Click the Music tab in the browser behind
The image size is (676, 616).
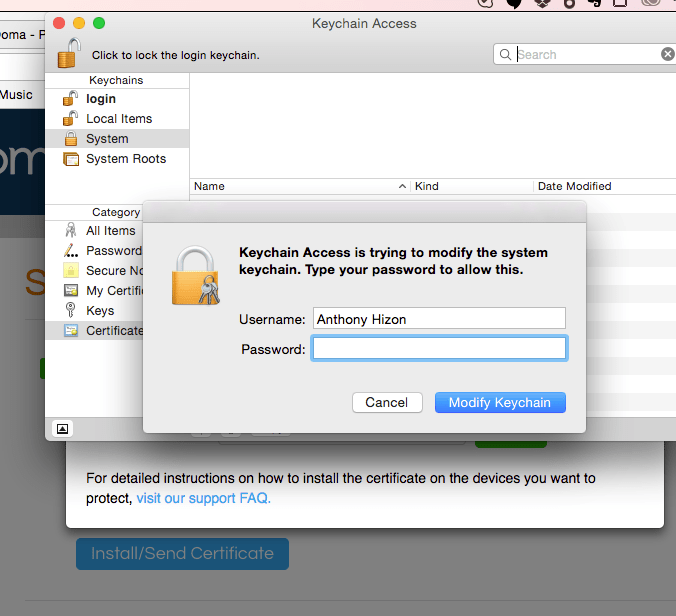pyautogui.click(x=16, y=95)
